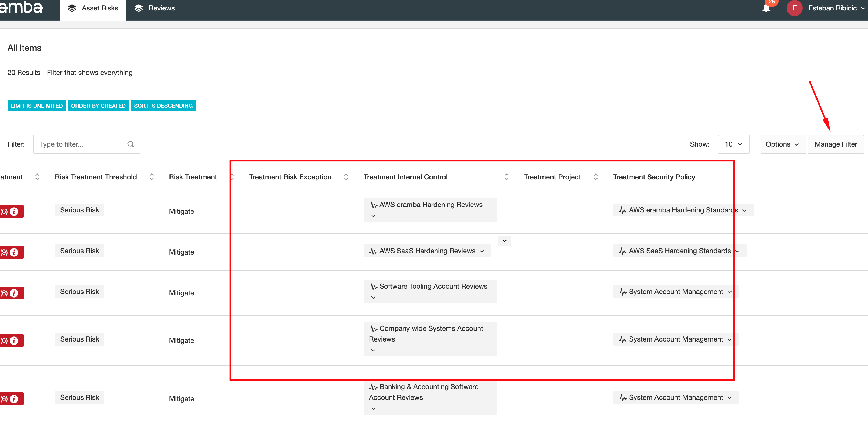Viewport: 868px width, 435px height.
Task: Expand the System Account Management policy chevron
Action: (729, 291)
